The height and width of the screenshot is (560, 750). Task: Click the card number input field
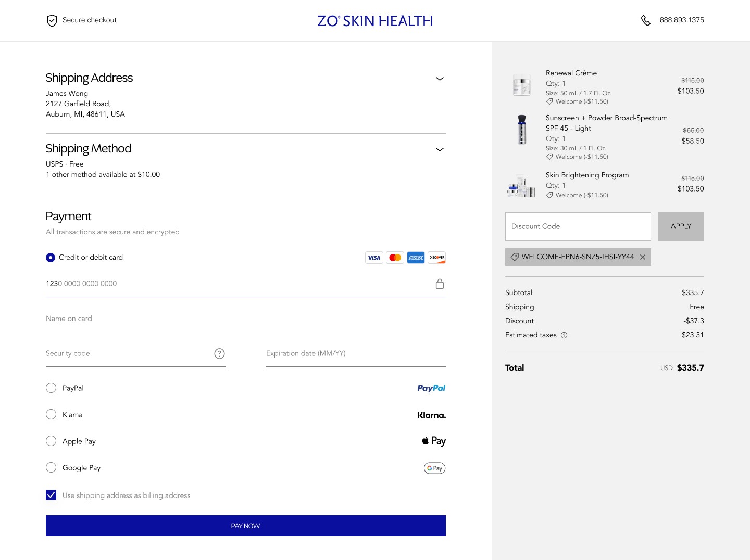246,284
